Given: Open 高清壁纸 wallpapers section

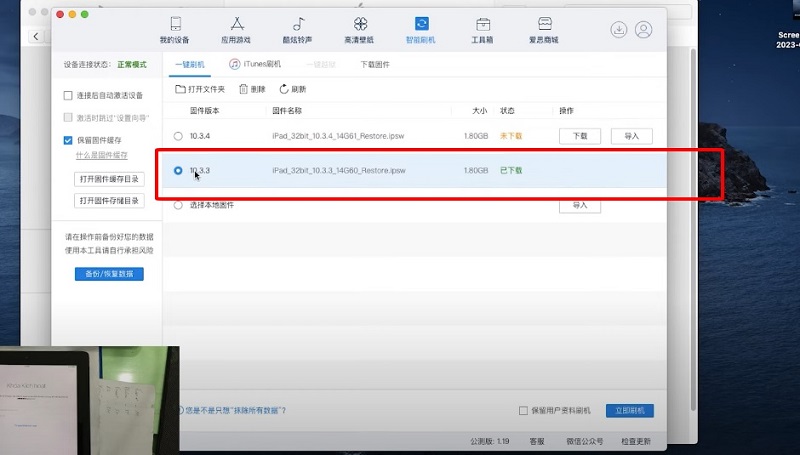Looking at the screenshot, I should (x=359, y=30).
